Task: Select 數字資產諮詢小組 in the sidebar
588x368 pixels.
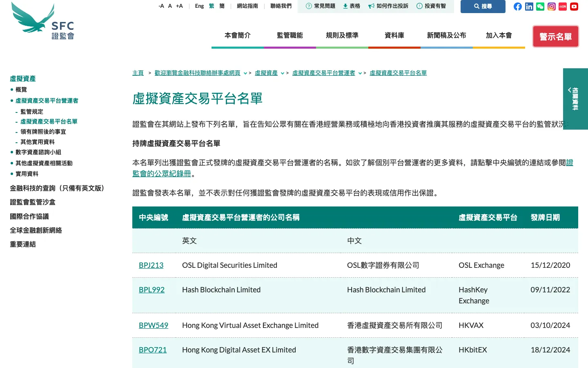Action: [38, 152]
